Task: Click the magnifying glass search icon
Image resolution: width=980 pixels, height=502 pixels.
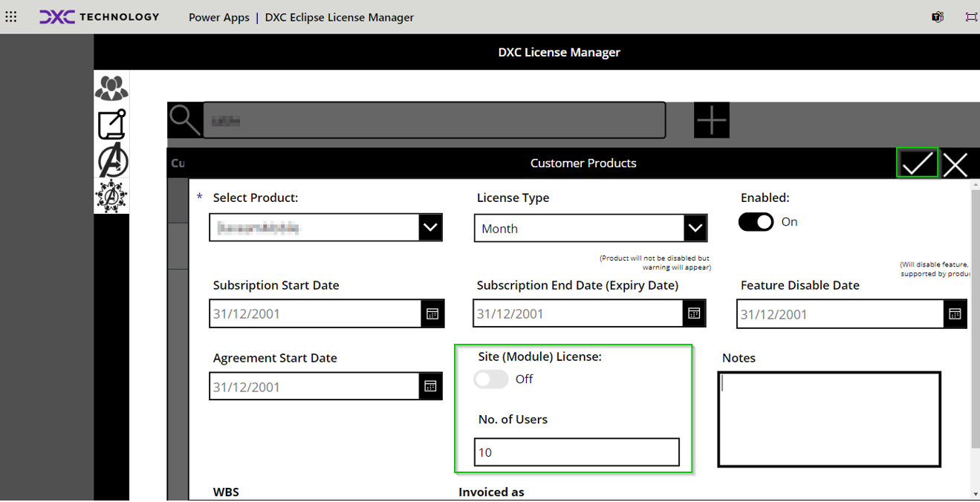Action: (x=184, y=120)
